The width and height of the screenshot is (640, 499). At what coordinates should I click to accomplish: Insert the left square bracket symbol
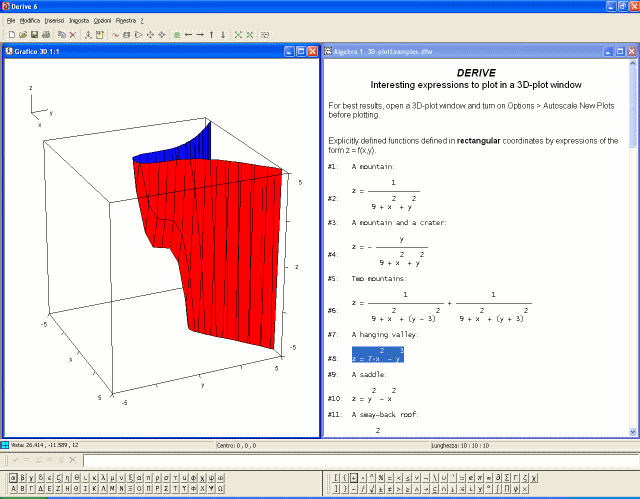pos(336,477)
